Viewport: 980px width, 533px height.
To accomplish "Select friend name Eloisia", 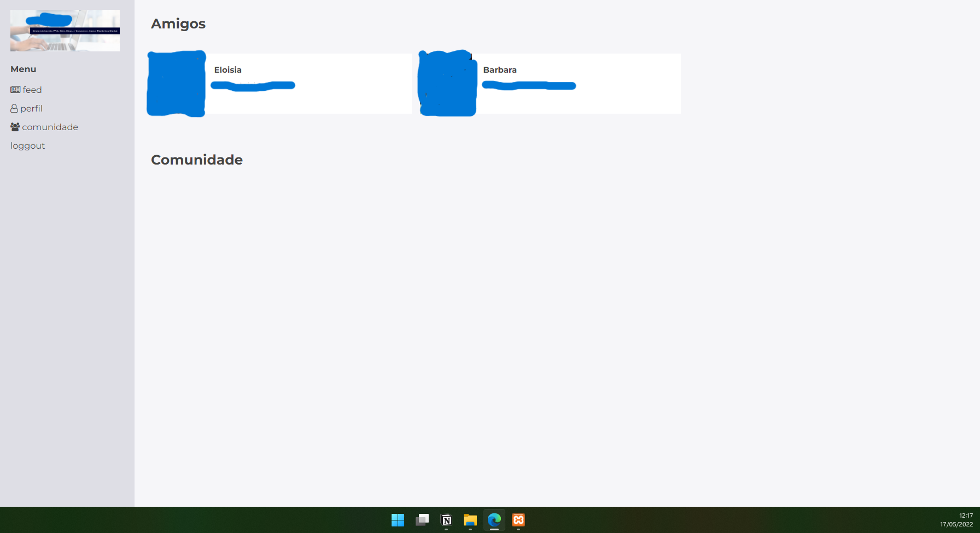I will [x=228, y=70].
